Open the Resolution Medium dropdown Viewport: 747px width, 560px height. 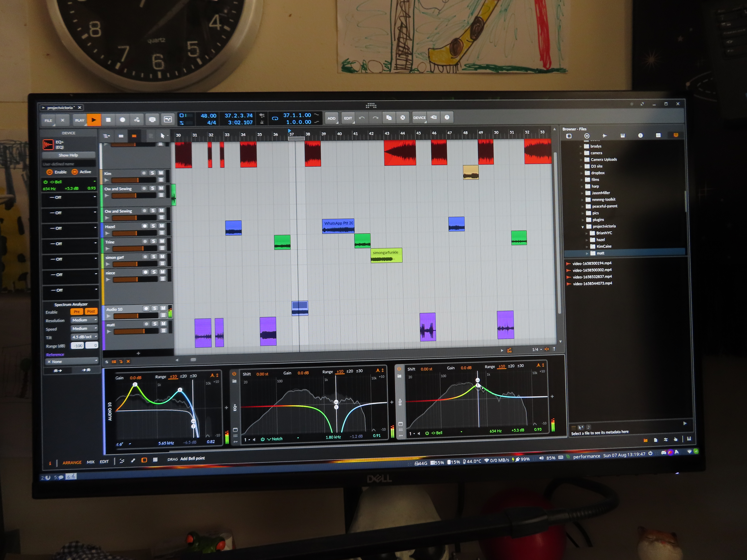[84, 320]
